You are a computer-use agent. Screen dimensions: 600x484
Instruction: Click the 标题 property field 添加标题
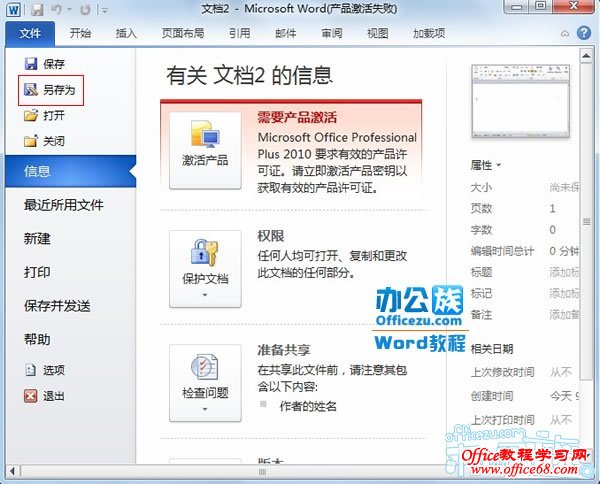point(564,272)
